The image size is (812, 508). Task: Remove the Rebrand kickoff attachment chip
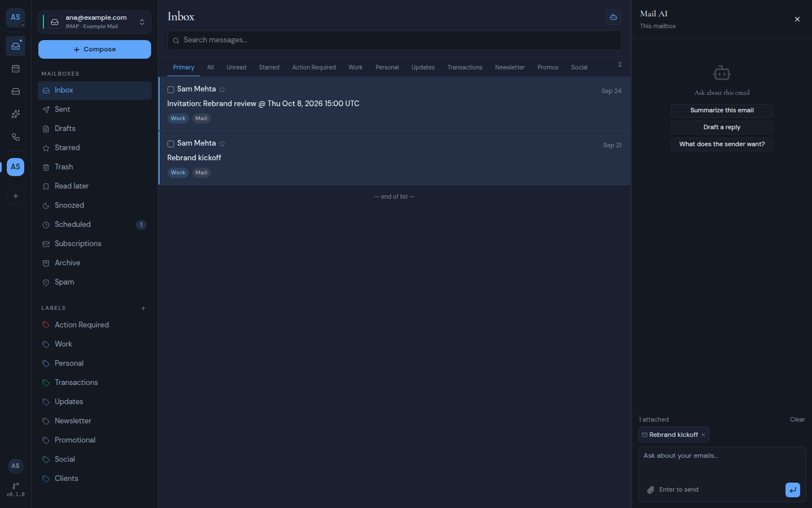(x=703, y=435)
